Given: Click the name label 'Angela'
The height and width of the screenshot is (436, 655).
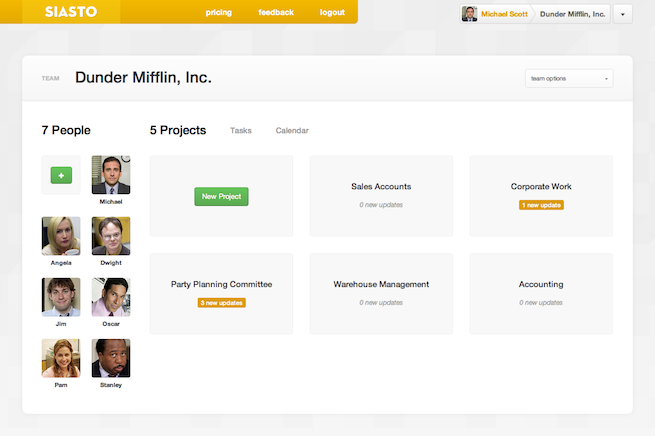Looking at the screenshot, I should [61, 263].
